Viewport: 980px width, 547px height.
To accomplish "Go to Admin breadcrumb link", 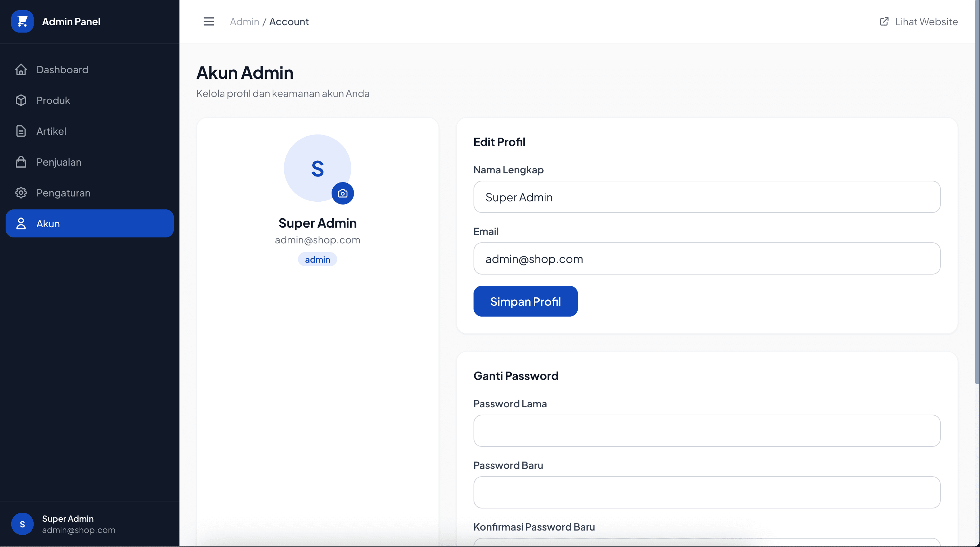I will 244,22.
